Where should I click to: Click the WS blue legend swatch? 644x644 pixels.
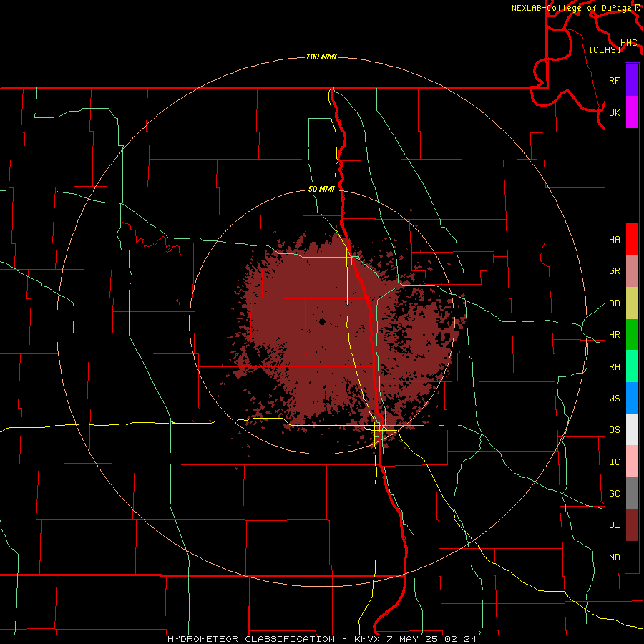click(632, 398)
